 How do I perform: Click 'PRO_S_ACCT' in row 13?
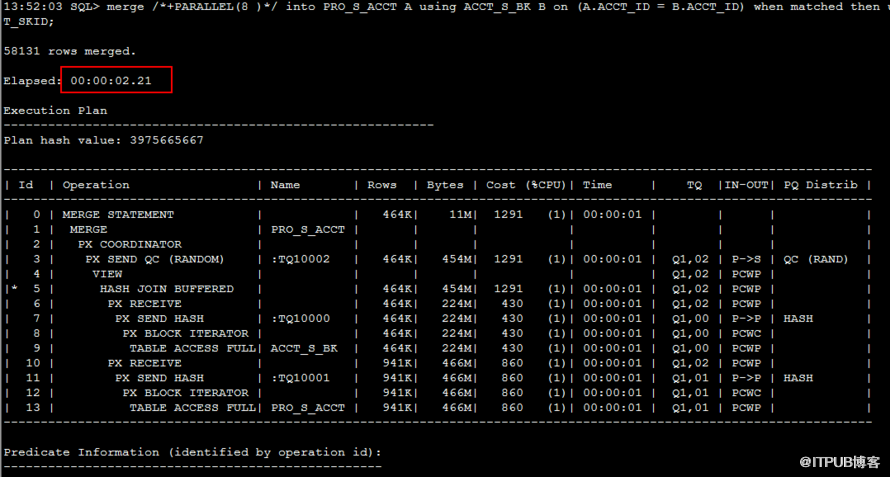click(x=308, y=408)
